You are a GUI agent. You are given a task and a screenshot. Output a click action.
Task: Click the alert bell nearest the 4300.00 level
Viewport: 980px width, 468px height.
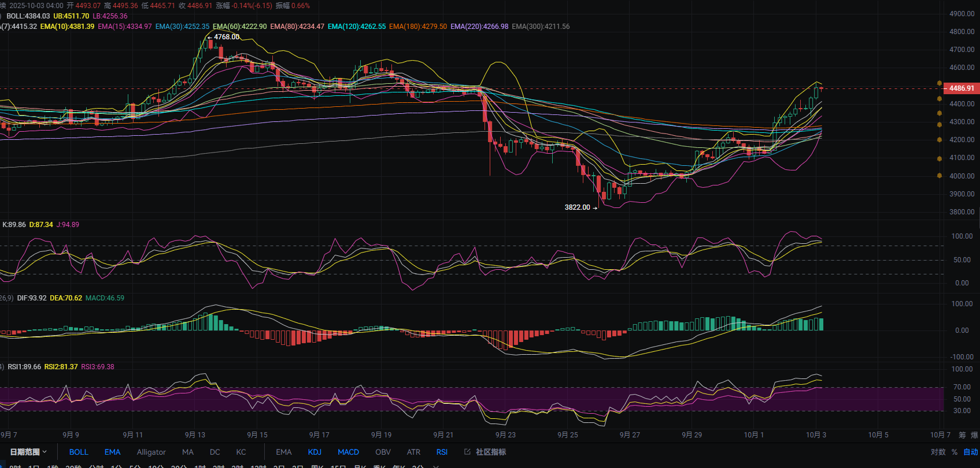940,124
